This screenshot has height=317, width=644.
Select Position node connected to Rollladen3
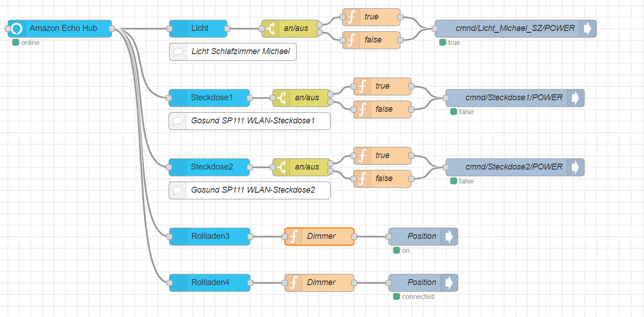pyautogui.click(x=423, y=237)
